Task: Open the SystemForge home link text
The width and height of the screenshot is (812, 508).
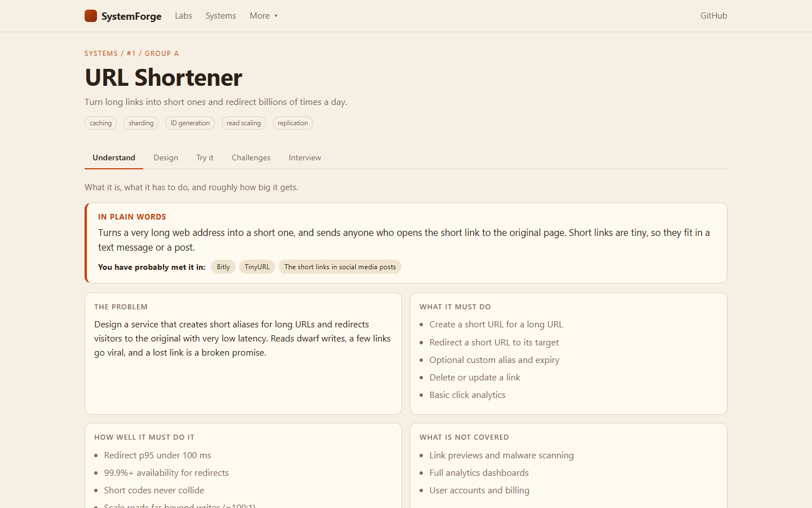Action: pyautogui.click(x=131, y=16)
